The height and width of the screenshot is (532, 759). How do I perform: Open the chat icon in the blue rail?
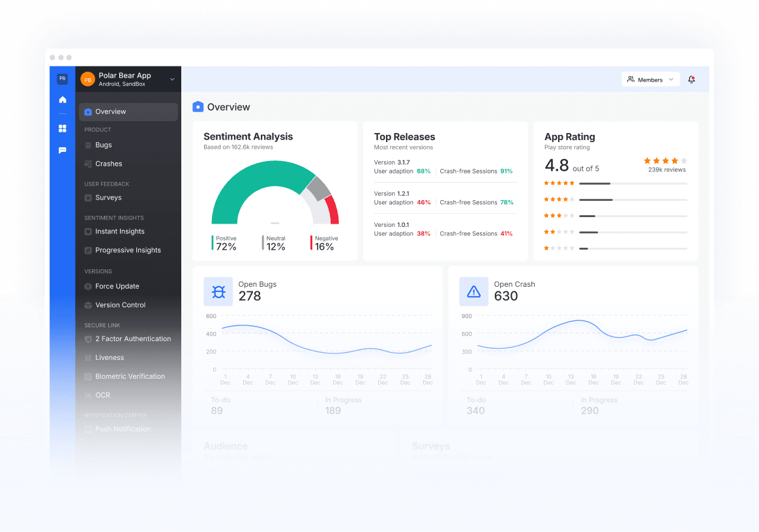click(62, 150)
